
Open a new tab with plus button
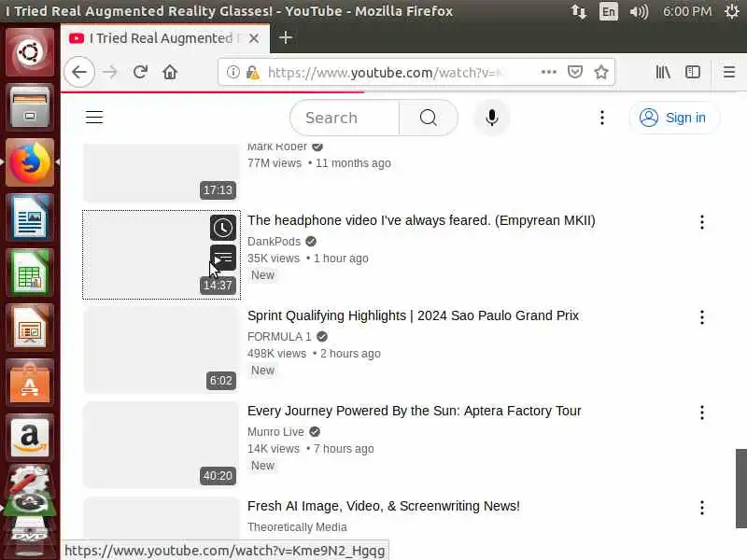click(x=286, y=37)
